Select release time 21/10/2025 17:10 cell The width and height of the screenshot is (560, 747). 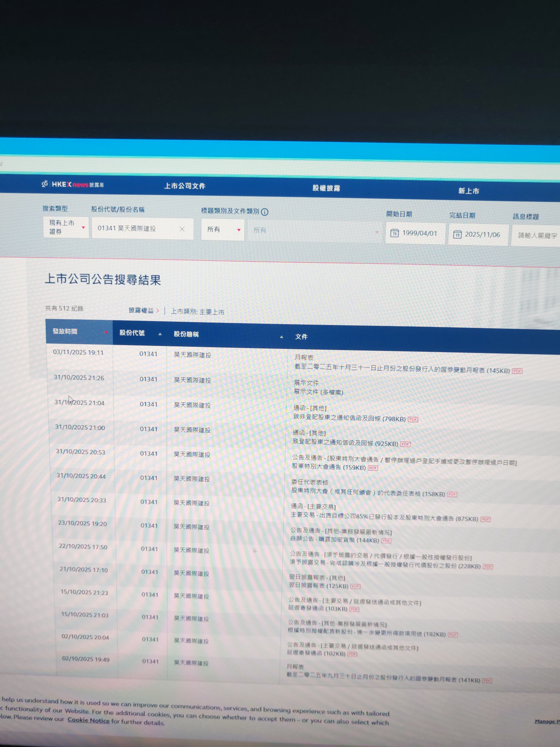pos(84,570)
